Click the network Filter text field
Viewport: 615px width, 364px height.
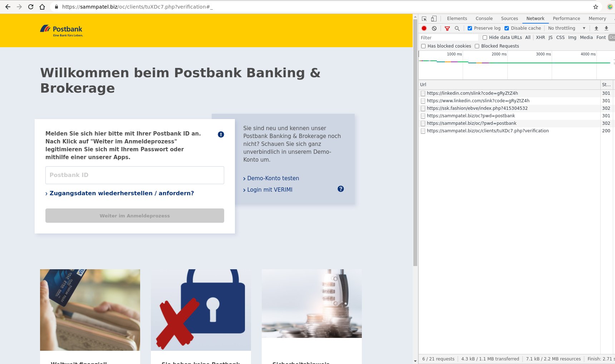click(449, 38)
